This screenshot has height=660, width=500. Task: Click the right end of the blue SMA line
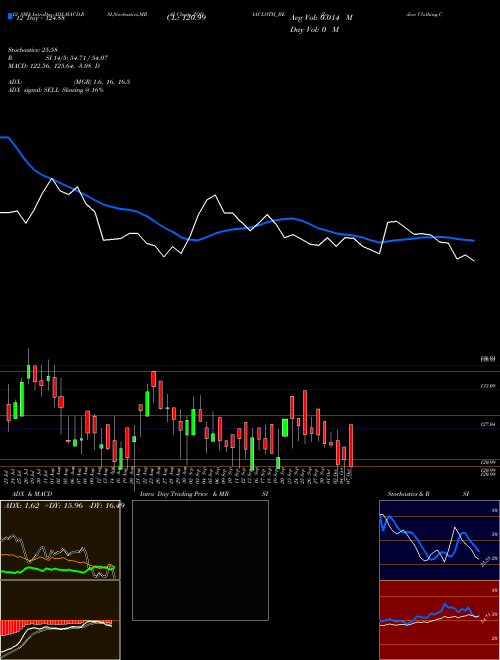pos(473,240)
